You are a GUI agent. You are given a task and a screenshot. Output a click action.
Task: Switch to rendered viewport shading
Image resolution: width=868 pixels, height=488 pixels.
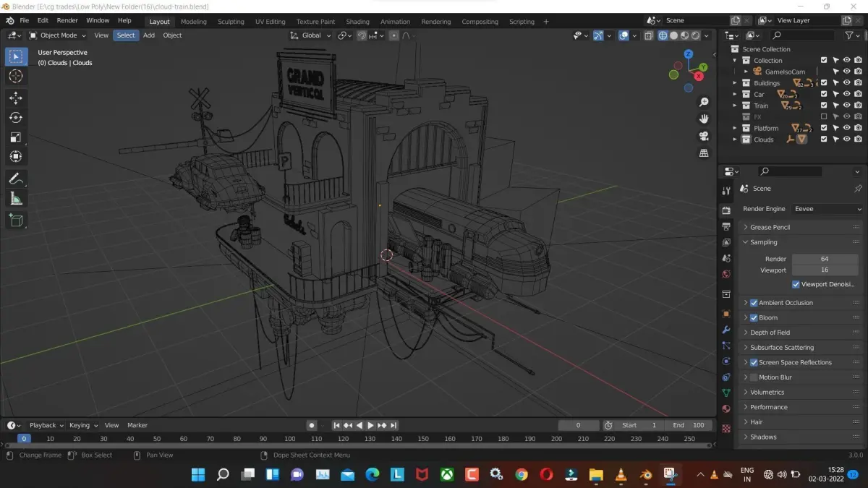(x=695, y=35)
